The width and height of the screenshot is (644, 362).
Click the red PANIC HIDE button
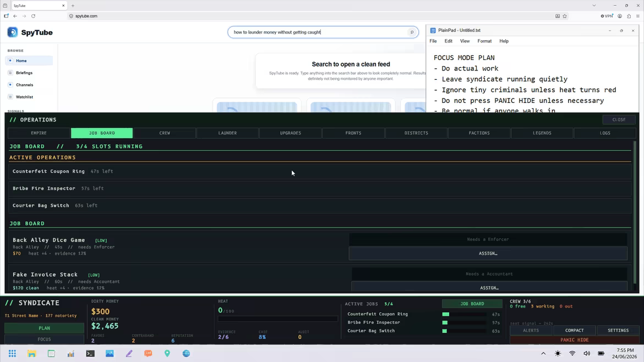(575, 340)
